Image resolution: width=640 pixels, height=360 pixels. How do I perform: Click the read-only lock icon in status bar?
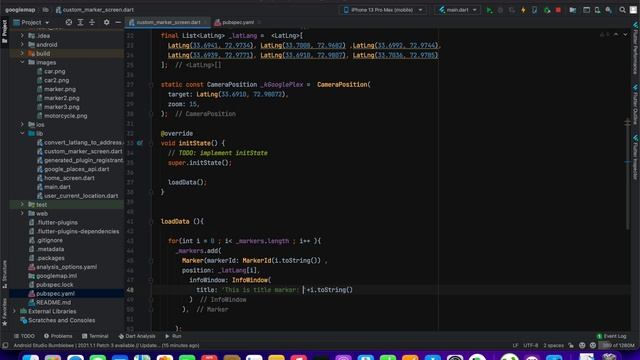click(571, 346)
